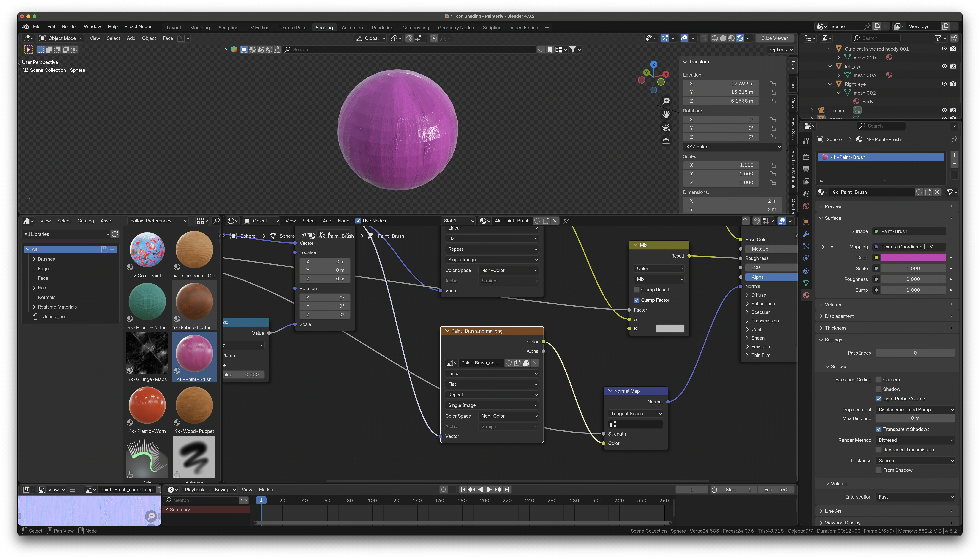Screen dimensions: 980x559
Task: Switch to the Geometry Nodes workspace tab
Action: click(456, 28)
